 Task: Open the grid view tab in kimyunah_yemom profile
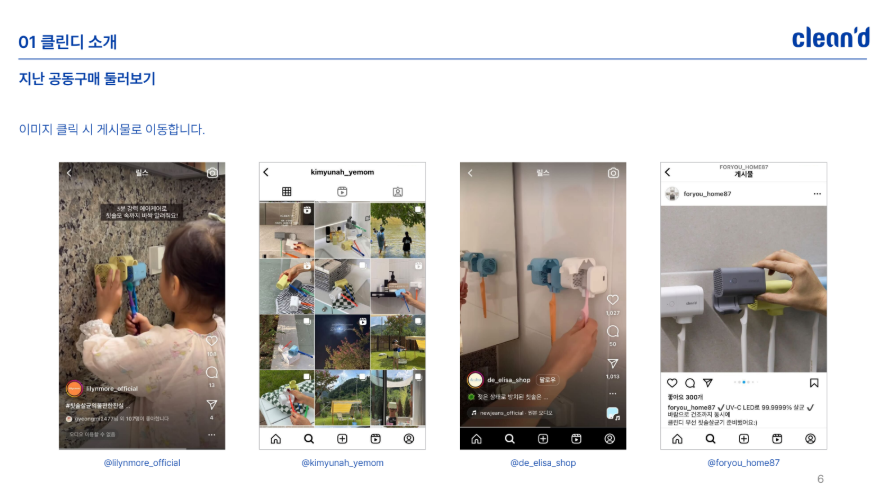point(286,191)
